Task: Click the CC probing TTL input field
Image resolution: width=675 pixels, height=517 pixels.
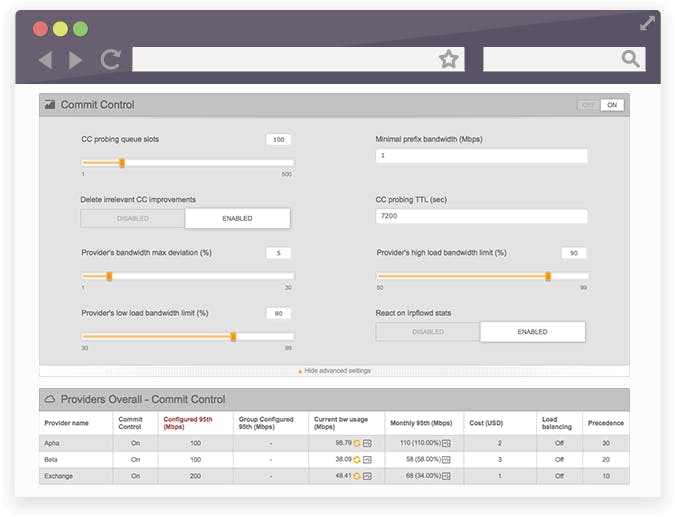Action: point(481,216)
